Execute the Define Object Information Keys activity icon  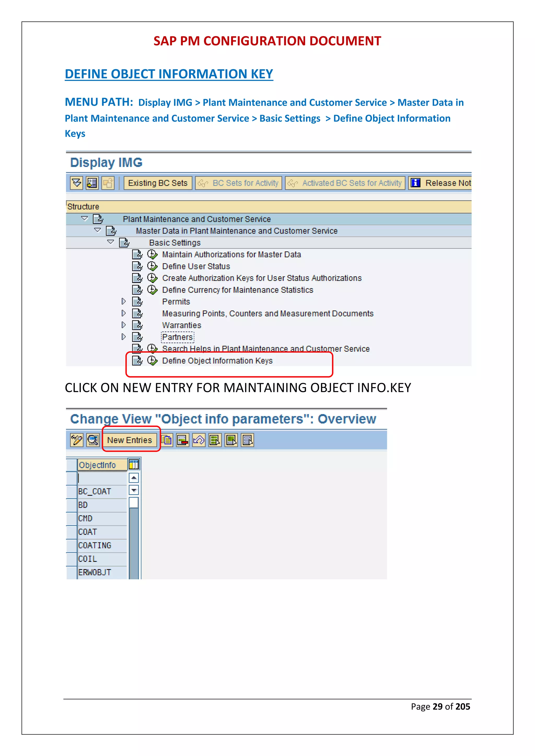pos(152,361)
